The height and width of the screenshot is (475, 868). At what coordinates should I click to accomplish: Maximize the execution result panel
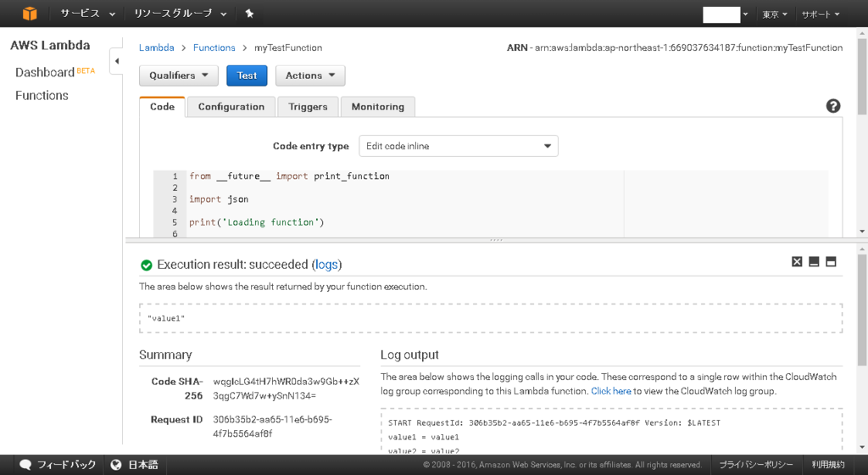(x=831, y=261)
